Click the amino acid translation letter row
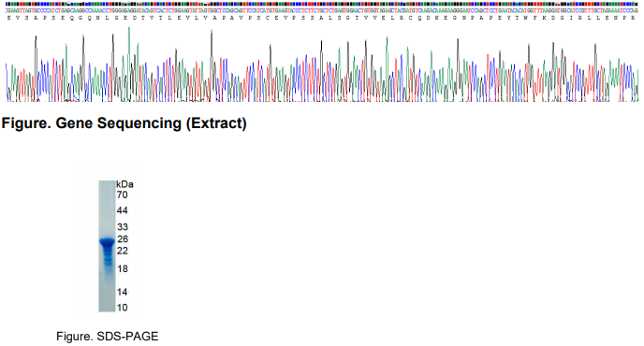The image size is (644, 346). [x=322, y=18]
